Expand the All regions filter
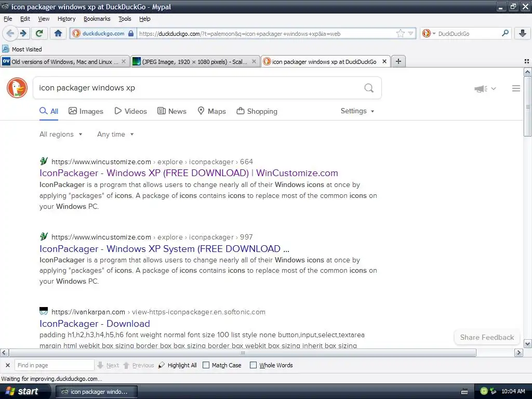The image size is (532, 399). coord(61,135)
